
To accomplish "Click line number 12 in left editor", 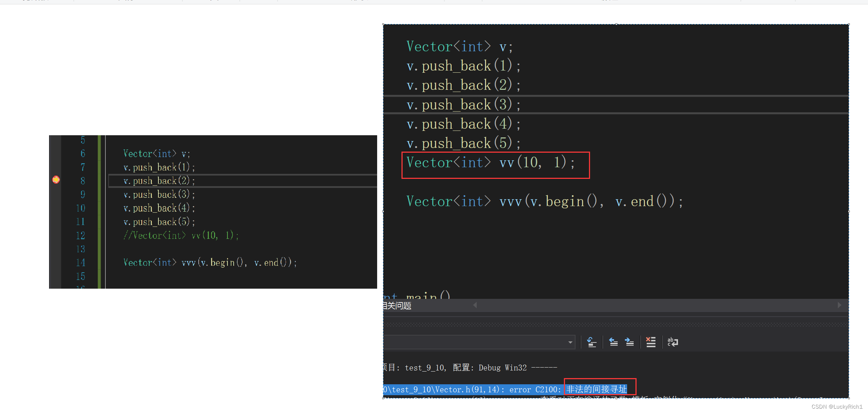I will (81, 236).
